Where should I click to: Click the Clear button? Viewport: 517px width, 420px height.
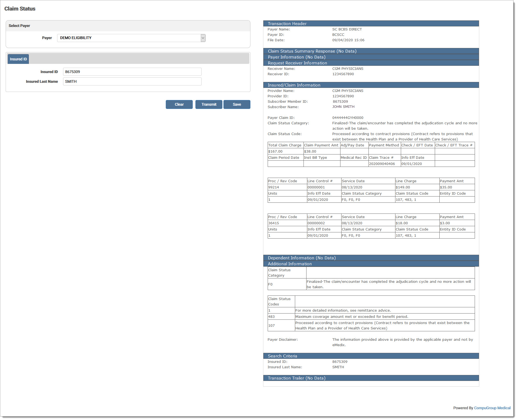click(x=179, y=104)
